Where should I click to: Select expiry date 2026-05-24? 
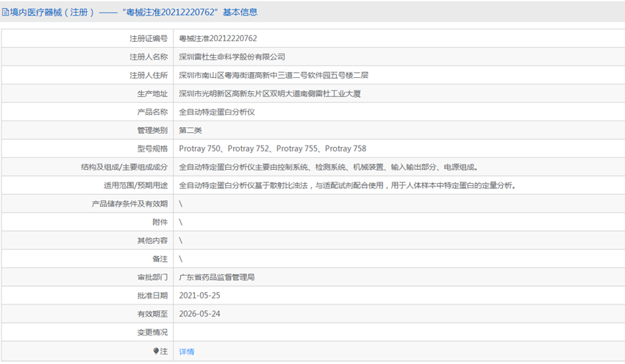pyautogui.click(x=199, y=313)
